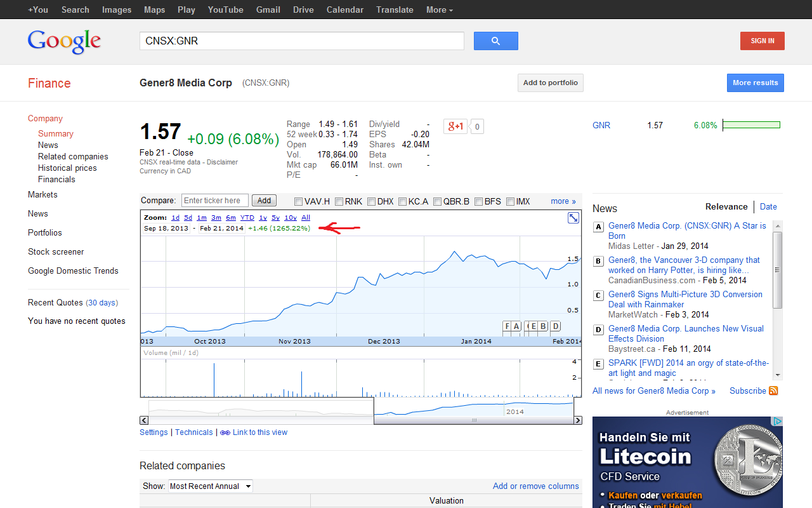Screen dimensions: 812x508
Task: Open Financials in sidebar
Action: point(56,180)
